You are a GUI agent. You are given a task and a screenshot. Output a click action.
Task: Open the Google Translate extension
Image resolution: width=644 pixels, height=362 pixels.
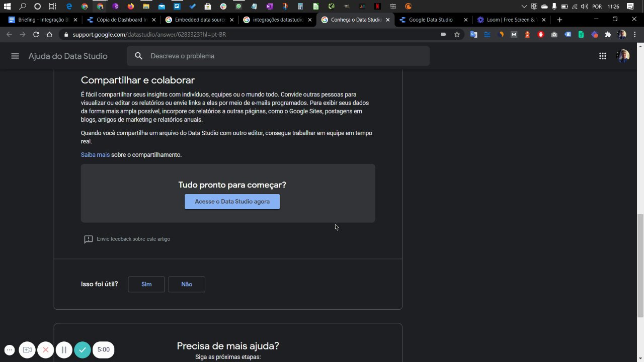(x=473, y=35)
